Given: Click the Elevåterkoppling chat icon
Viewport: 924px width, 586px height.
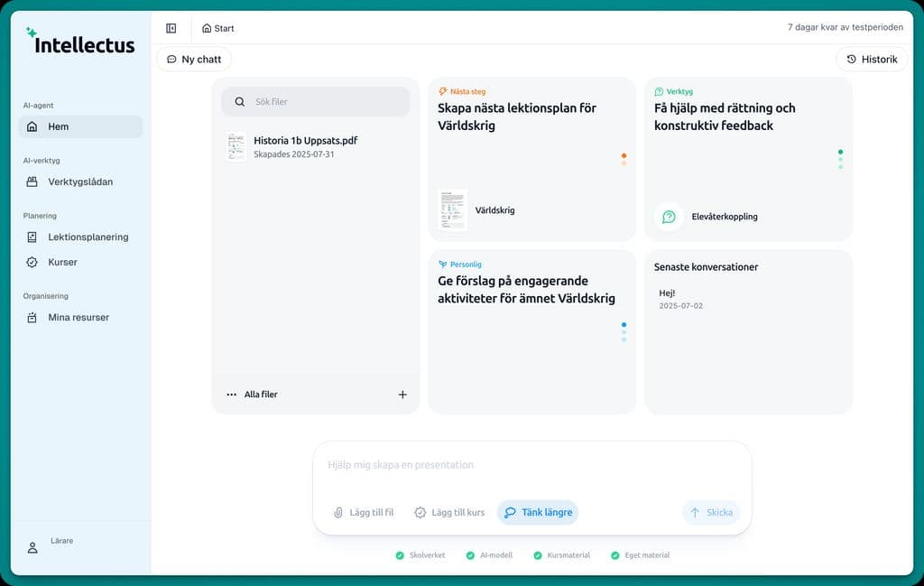Looking at the screenshot, I should 669,217.
